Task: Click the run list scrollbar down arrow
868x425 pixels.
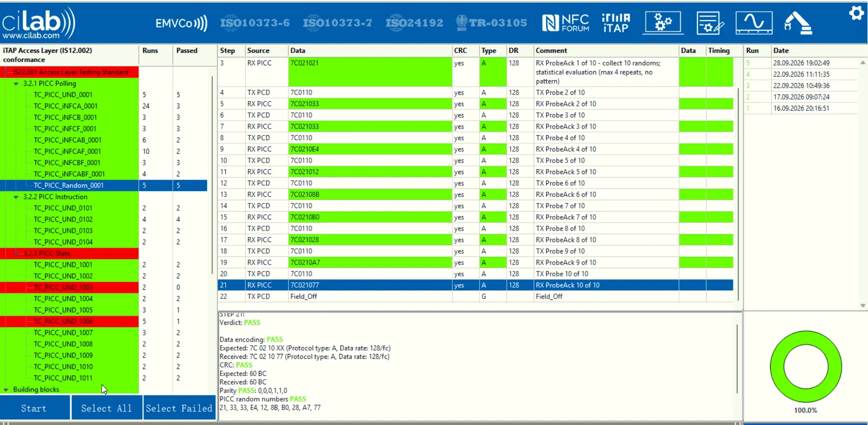Action: (863, 306)
